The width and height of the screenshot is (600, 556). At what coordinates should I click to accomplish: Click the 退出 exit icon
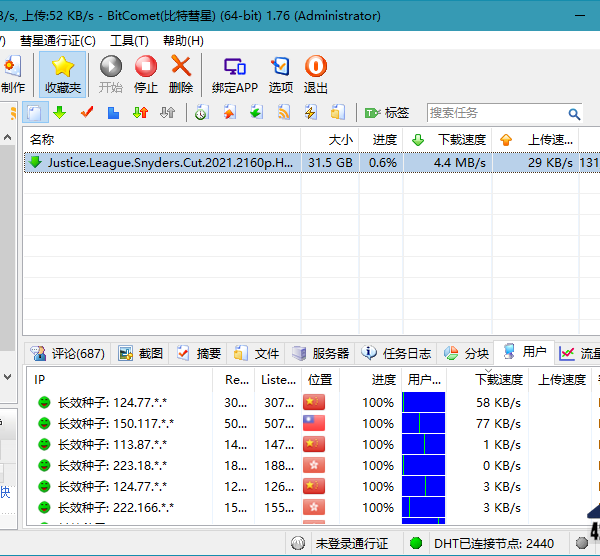[316, 68]
